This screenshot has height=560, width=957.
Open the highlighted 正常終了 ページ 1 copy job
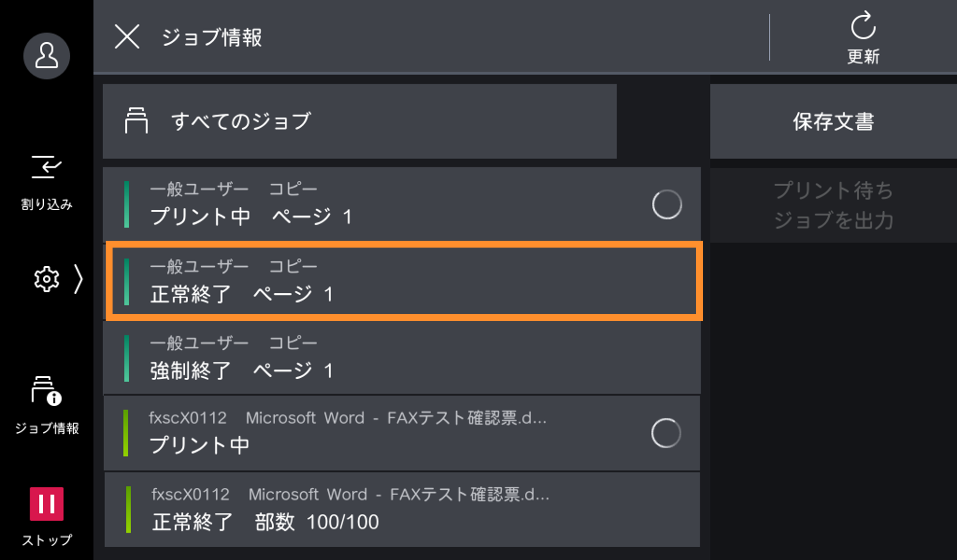[403, 281]
